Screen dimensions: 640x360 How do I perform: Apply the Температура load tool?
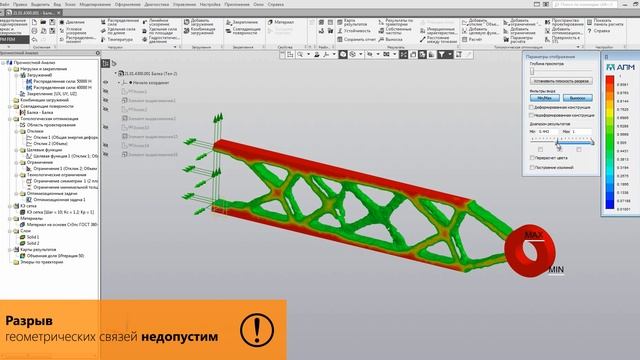(116, 40)
